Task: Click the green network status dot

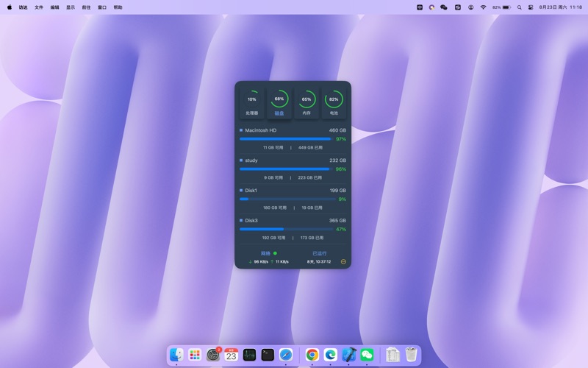Action: click(275, 253)
